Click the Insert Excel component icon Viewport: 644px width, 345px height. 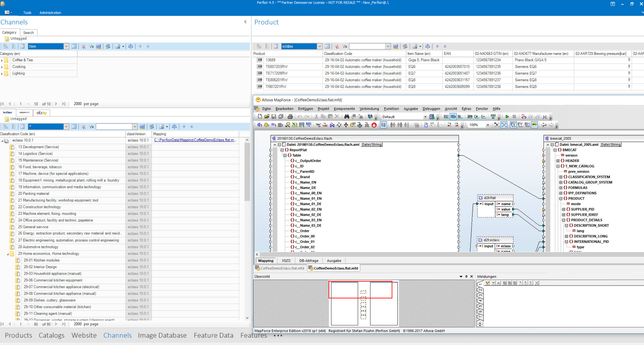(294, 125)
